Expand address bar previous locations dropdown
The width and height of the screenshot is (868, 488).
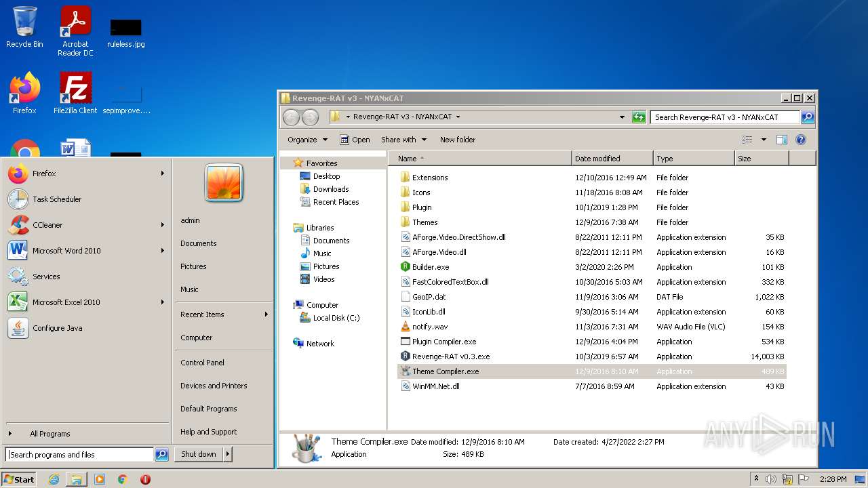622,117
